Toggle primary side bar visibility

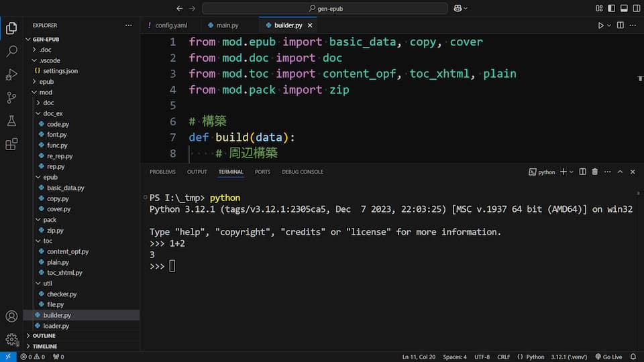point(612,8)
